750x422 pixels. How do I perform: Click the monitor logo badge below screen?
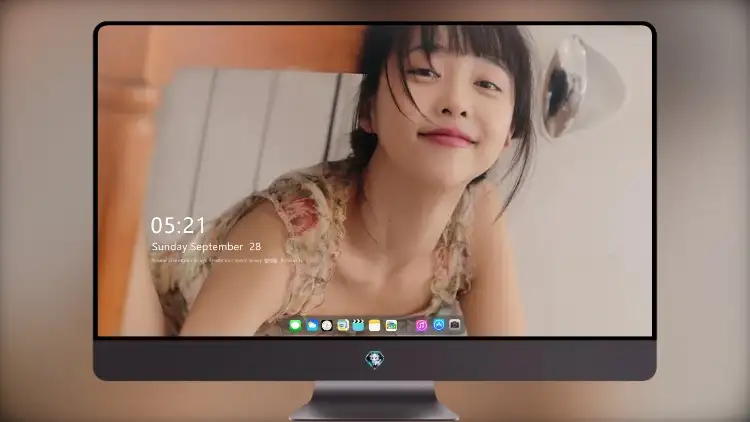pyautogui.click(x=375, y=359)
